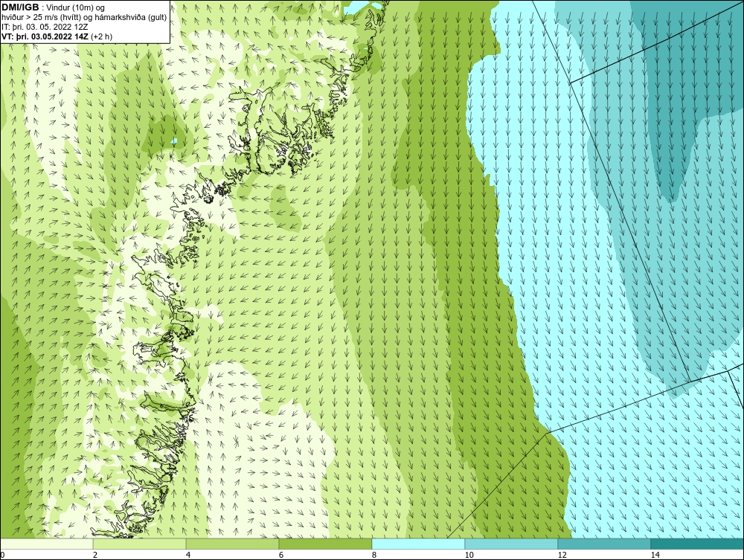Click the 0–2 m/s palest legend swatch
The width and height of the screenshot is (744, 560).
coord(46,544)
